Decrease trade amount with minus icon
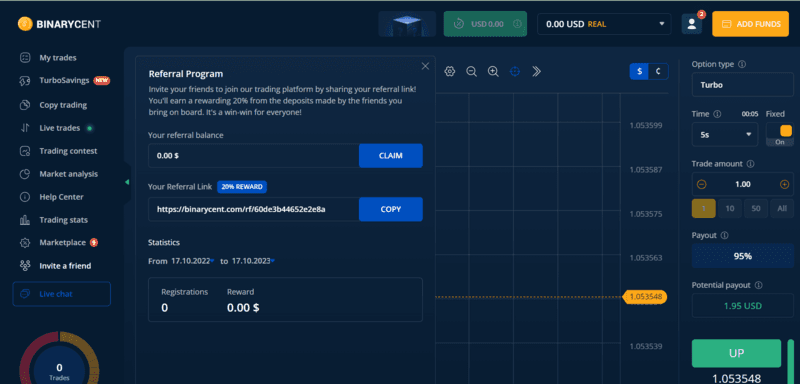This screenshot has width=800, height=384. click(x=702, y=184)
